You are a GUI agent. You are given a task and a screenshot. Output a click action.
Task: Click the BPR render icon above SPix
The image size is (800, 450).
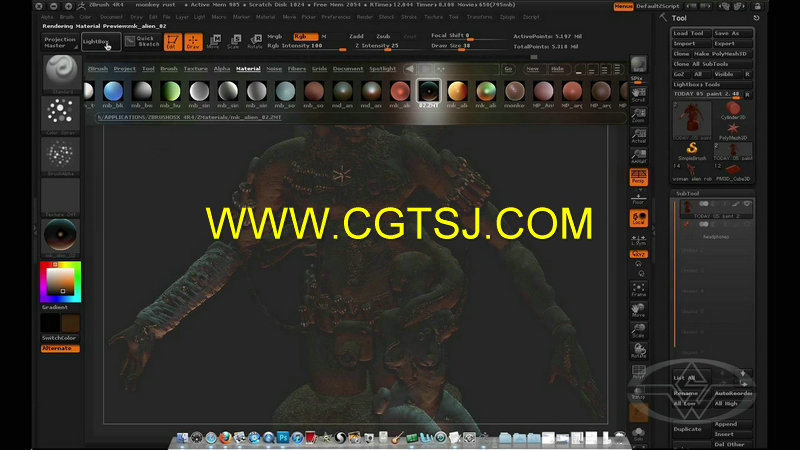[x=638, y=65]
